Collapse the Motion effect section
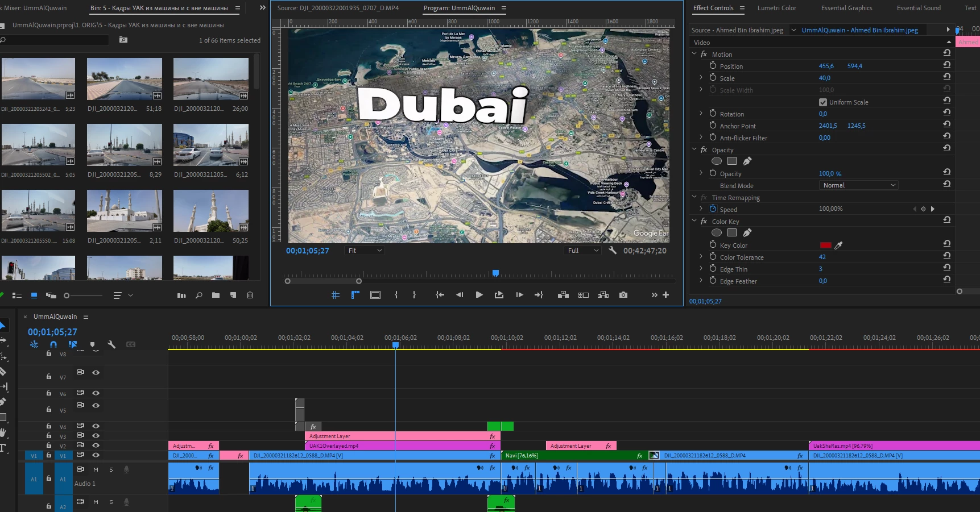Image resolution: width=980 pixels, height=512 pixels. (x=694, y=54)
